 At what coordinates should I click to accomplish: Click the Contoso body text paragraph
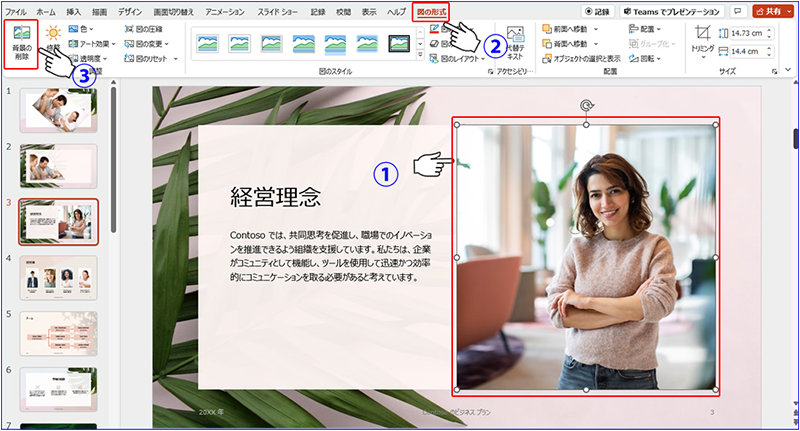tap(331, 256)
